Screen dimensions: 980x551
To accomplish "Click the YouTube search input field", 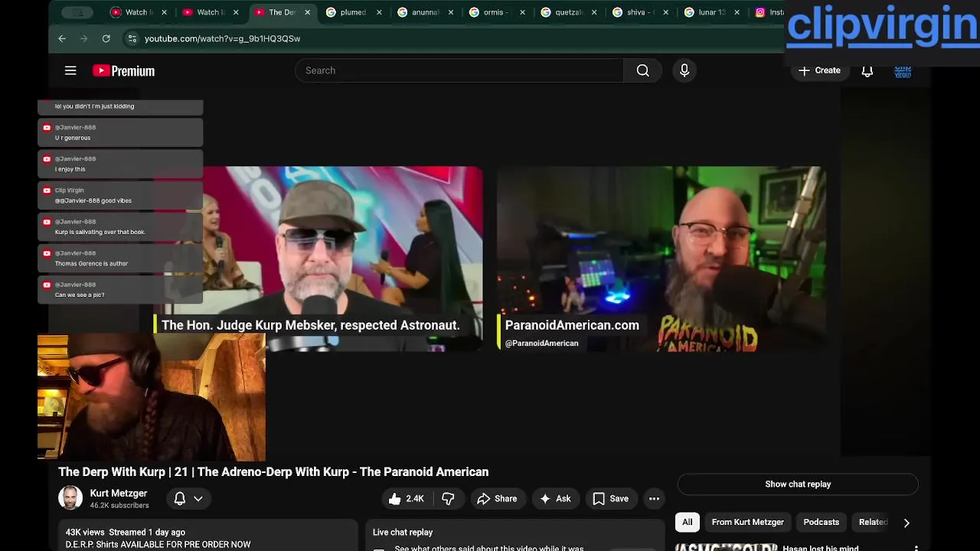I will click(x=459, y=70).
